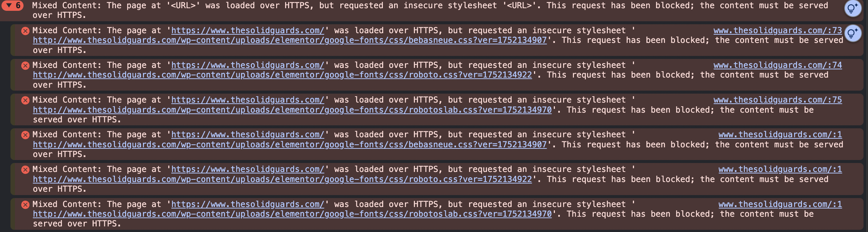
Task: Click 'served over HTTPS.' ending the last error
Action: click(x=77, y=224)
